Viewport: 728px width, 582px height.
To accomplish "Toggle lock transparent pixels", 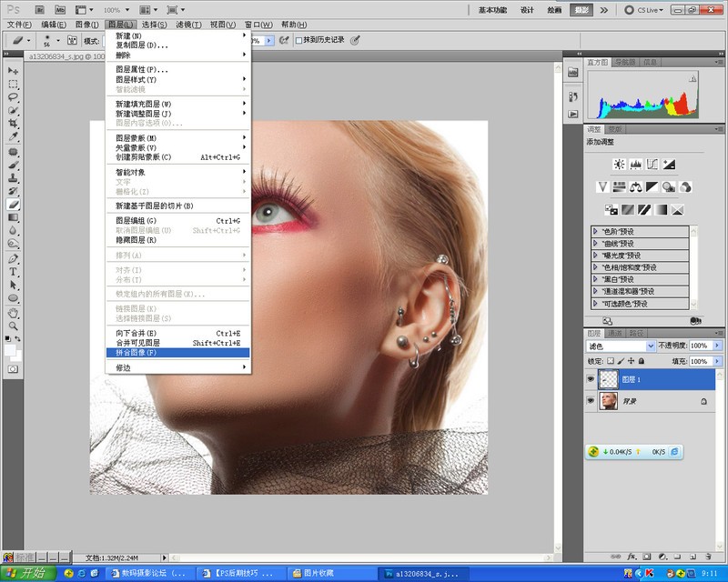I will [x=611, y=361].
